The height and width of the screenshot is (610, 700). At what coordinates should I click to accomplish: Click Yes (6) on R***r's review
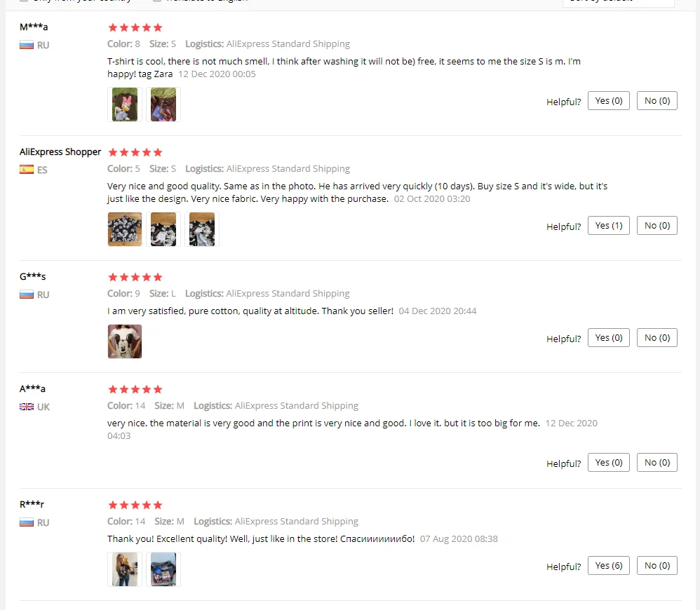coord(609,565)
